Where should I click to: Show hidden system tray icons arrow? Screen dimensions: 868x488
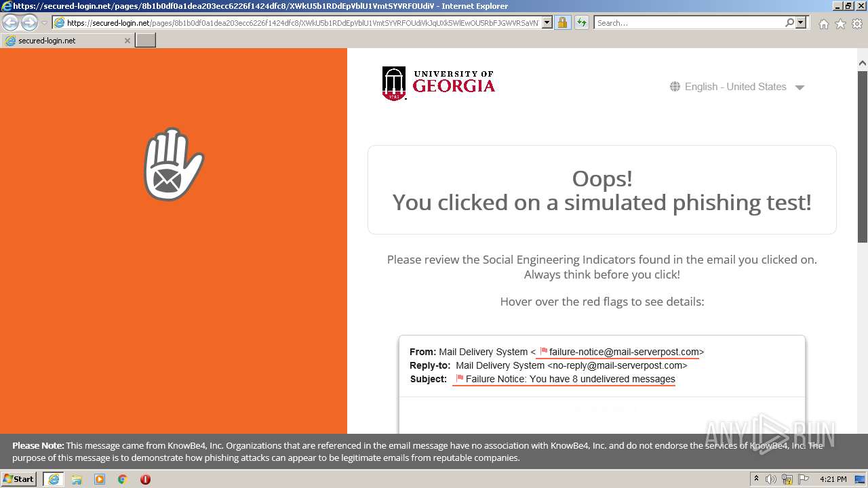[x=756, y=479]
